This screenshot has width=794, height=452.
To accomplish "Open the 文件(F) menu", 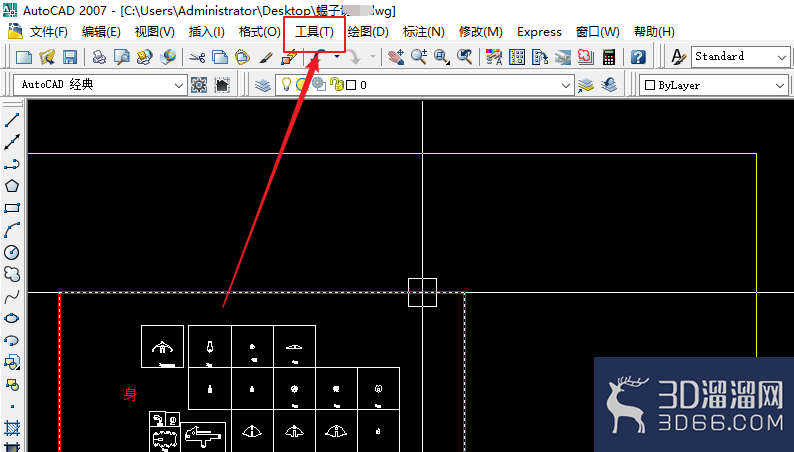I will (49, 32).
